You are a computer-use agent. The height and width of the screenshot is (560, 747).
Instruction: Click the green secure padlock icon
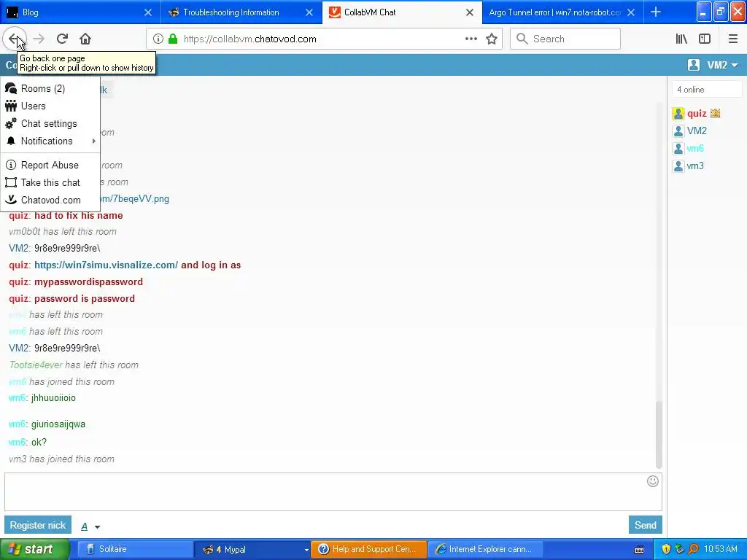(x=172, y=39)
